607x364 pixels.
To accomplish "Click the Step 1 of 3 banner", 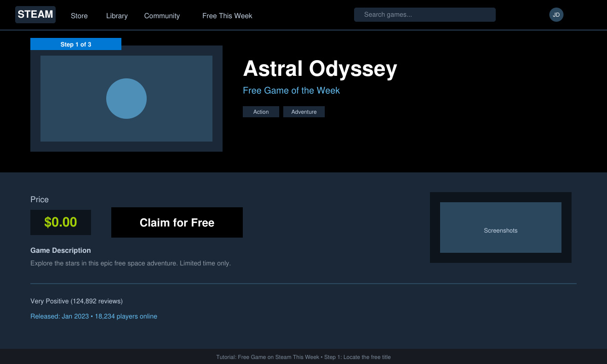I will tap(76, 44).
